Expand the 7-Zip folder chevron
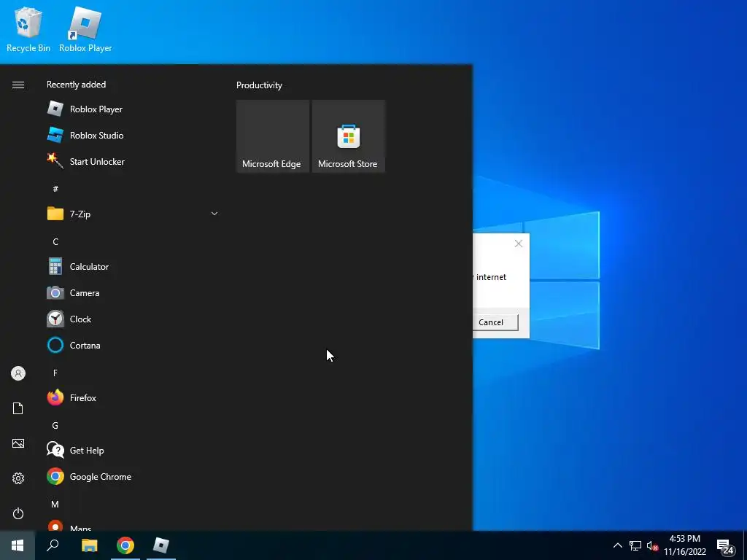Screen dimensions: 747x560 click(x=214, y=214)
